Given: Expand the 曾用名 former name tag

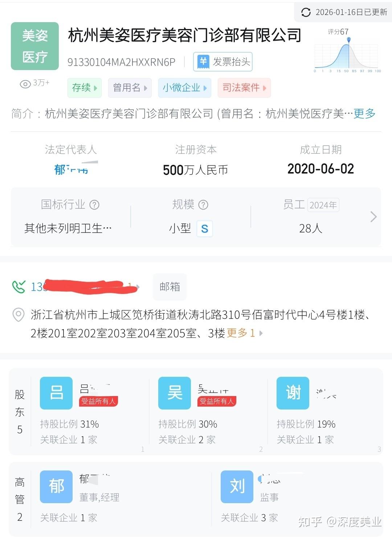Looking at the screenshot, I should point(130,88).
